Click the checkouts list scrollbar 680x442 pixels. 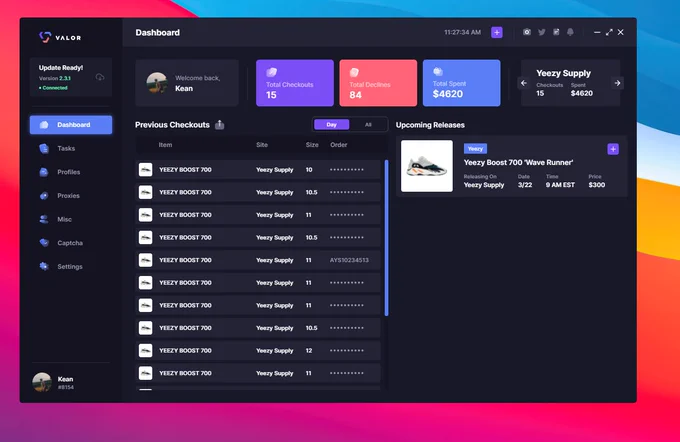pos(386,238)
